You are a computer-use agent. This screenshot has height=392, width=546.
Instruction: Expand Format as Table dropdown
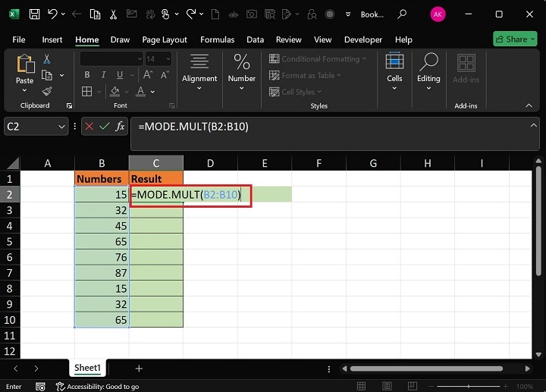(339, 75)
